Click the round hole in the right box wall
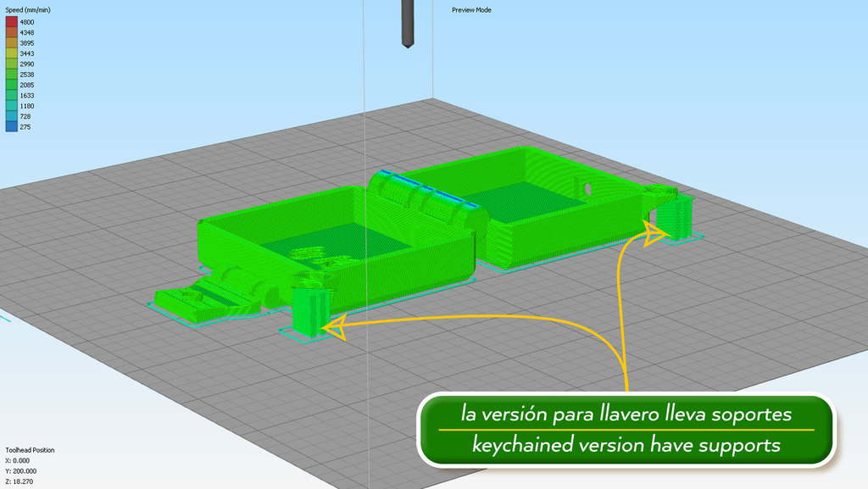 coord(587,189)
